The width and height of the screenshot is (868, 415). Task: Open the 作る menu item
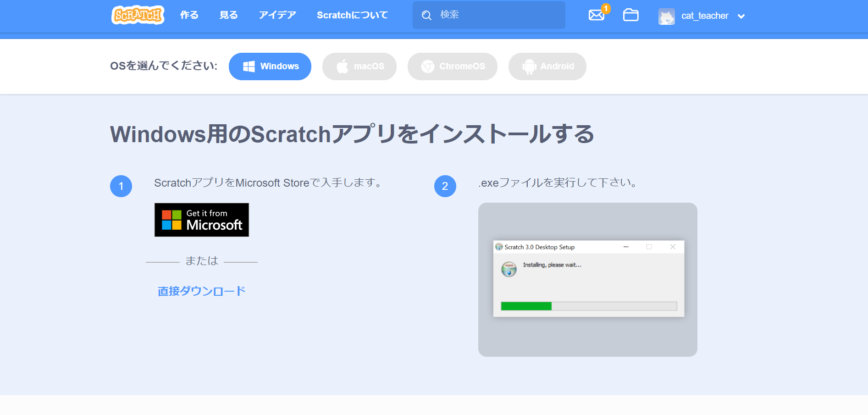click(x=189, y=15)
